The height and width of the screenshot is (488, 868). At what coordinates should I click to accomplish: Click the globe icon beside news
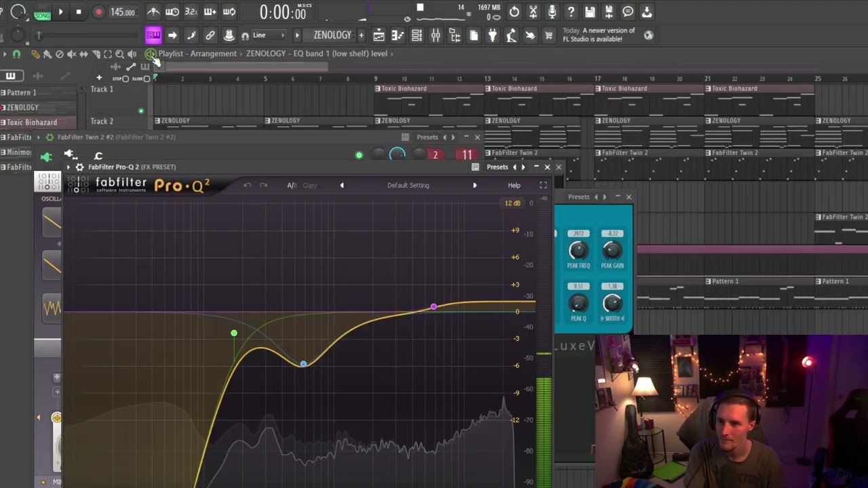tap(649, 35)
